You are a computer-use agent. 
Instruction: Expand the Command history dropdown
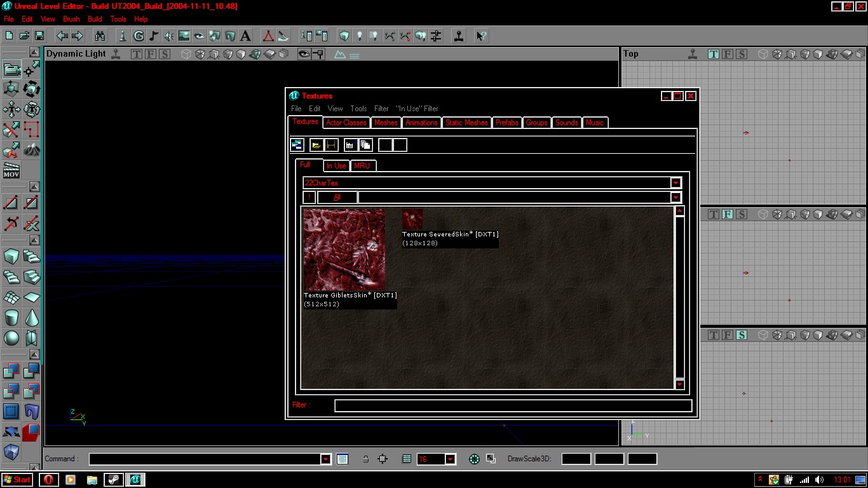[x=326, y=459]
